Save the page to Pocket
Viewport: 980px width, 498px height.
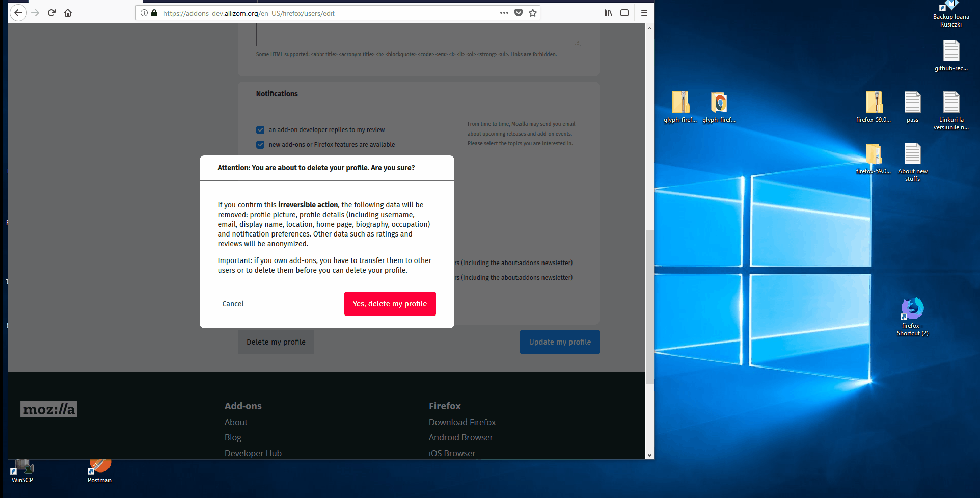518,13
